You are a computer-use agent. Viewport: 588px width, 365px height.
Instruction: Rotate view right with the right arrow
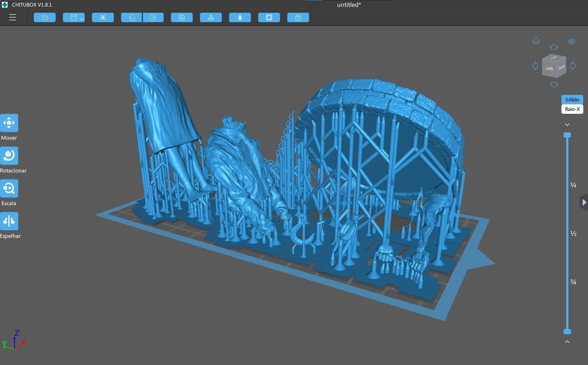tap(573, 66)
